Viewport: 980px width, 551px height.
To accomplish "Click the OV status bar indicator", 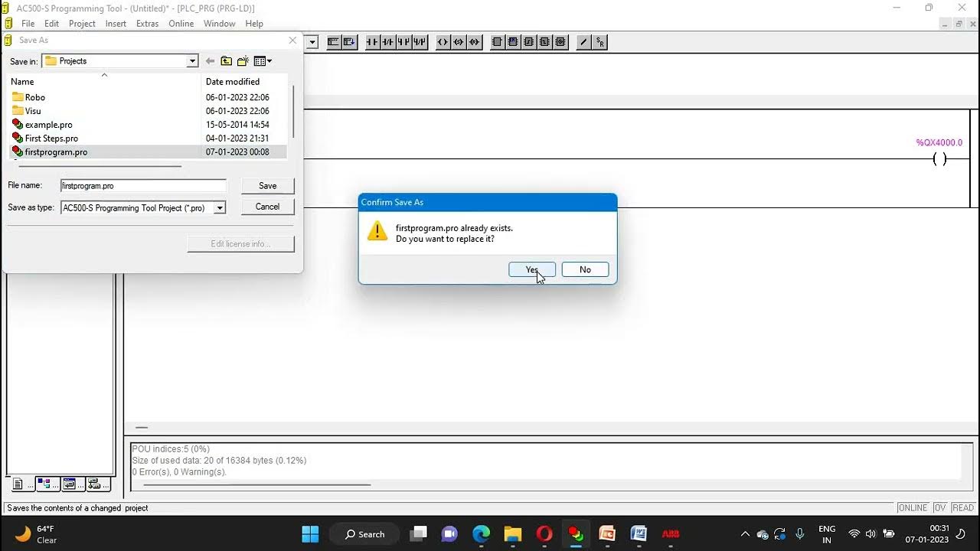I will point(939,508).
